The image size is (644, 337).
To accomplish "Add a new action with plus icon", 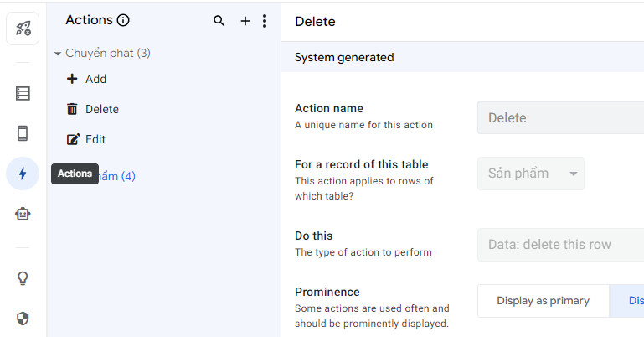I will click(x=245, y=21).
